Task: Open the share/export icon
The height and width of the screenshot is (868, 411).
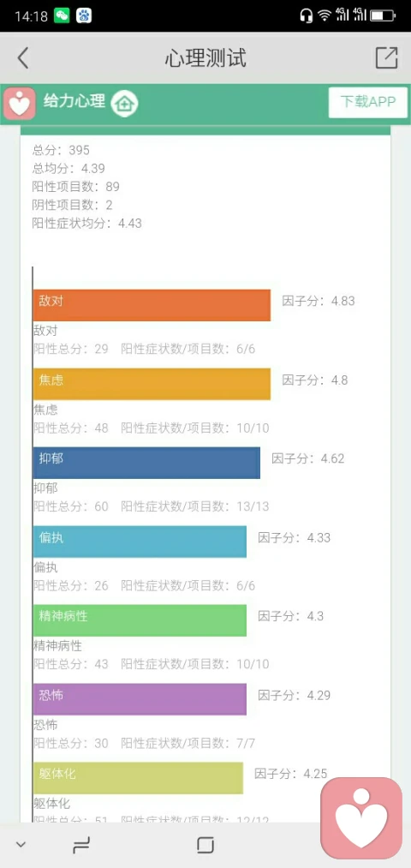Action: tap(386, 57)
